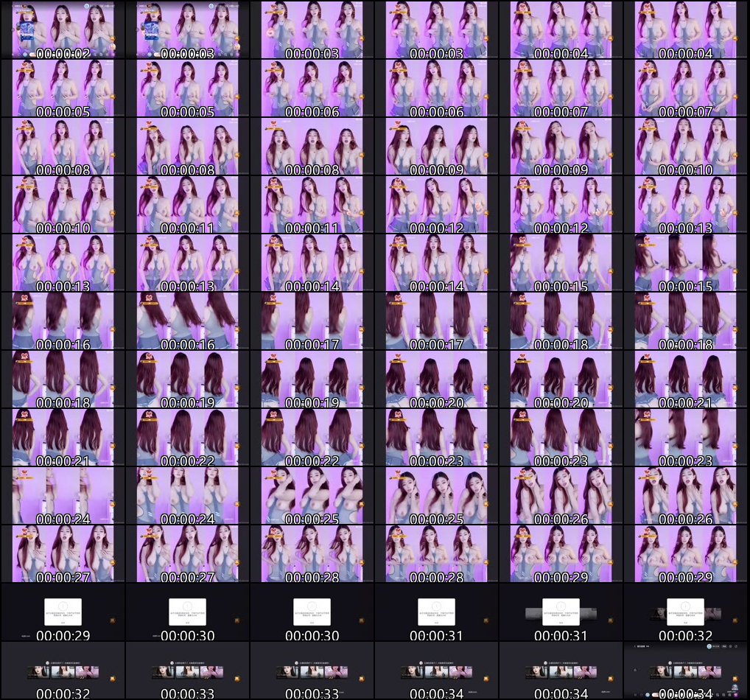Click the first frame stamped 00:00:27

tap(63, 553)
